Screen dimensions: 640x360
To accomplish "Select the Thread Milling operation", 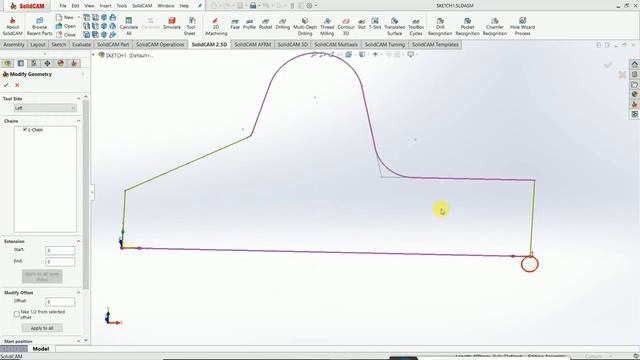I will [x=327, y=27].
